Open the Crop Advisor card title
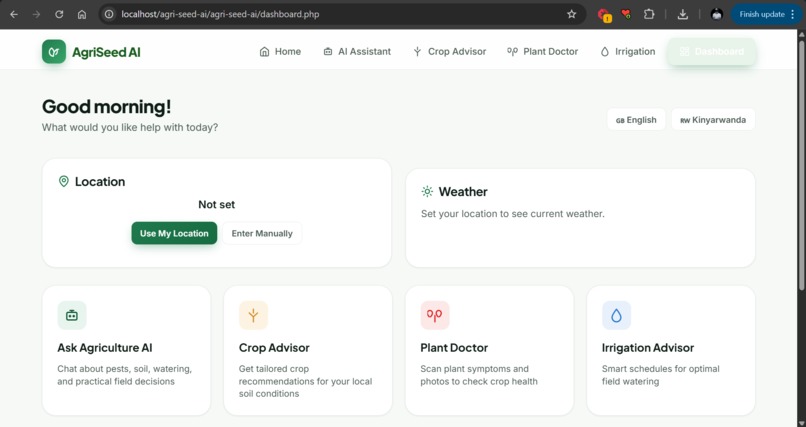This screenshot has height=427, width=806. pyautogui.click(x=274, y=348)
